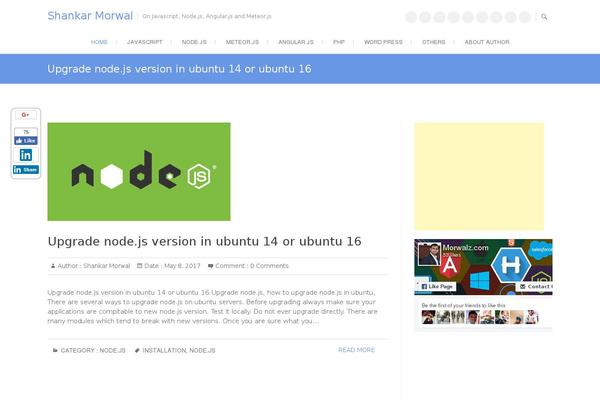600x400 pixels.
Task: Open the ANGULAR.JS menu
Action: [x=296, y=42]
